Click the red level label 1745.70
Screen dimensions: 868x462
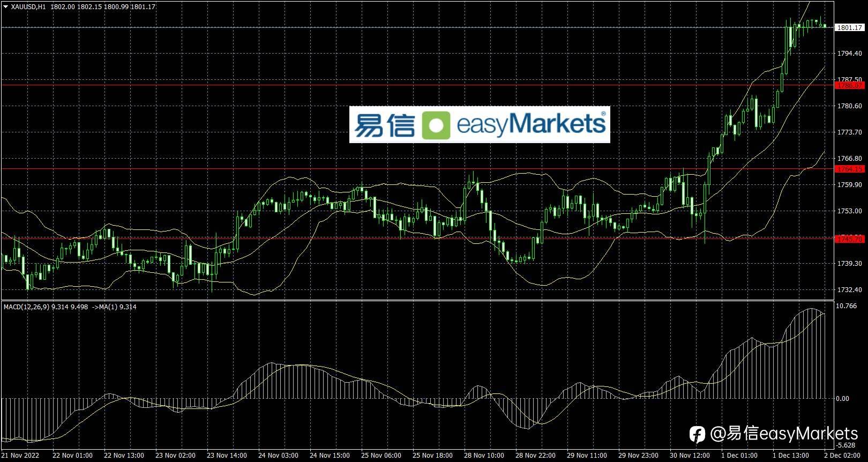tap(849, 239)
